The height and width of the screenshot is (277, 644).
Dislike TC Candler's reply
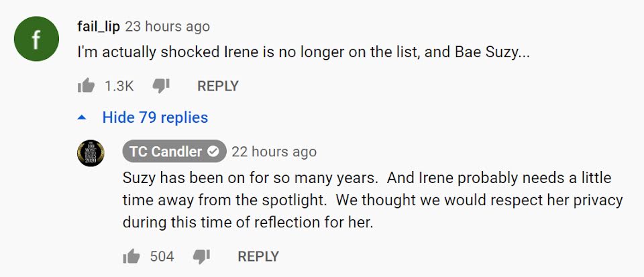click(x=201, y=256)
